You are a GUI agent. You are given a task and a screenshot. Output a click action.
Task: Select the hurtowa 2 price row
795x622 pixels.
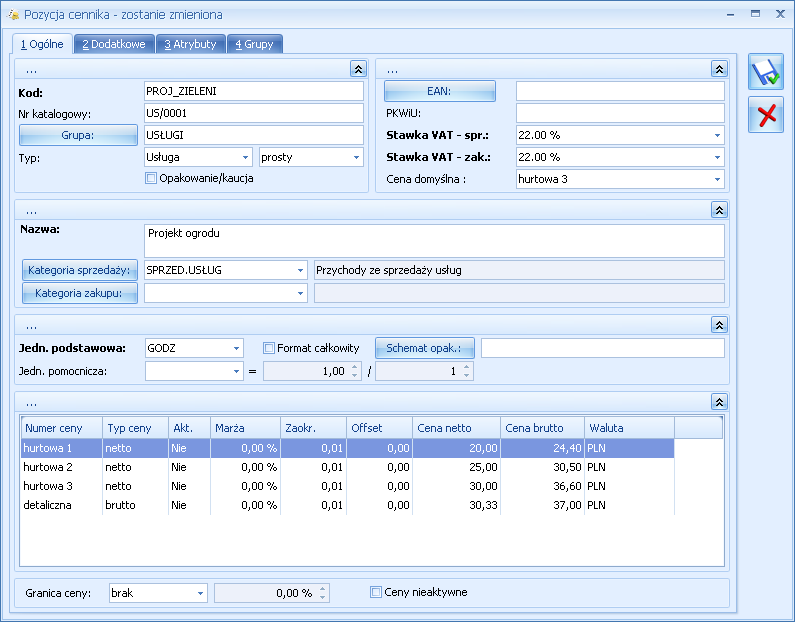(x=347, y=467)
